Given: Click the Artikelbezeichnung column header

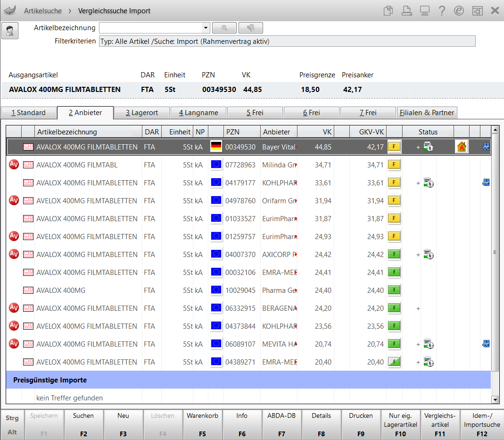Looking at the screenshot, I should tap(88, 132).
